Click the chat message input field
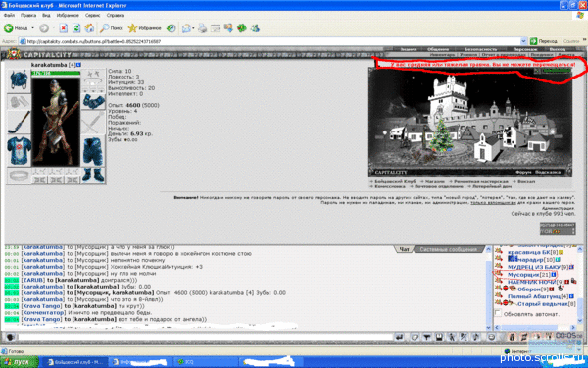This screenshot has width=588, height=368. click(x=205, y=337)
